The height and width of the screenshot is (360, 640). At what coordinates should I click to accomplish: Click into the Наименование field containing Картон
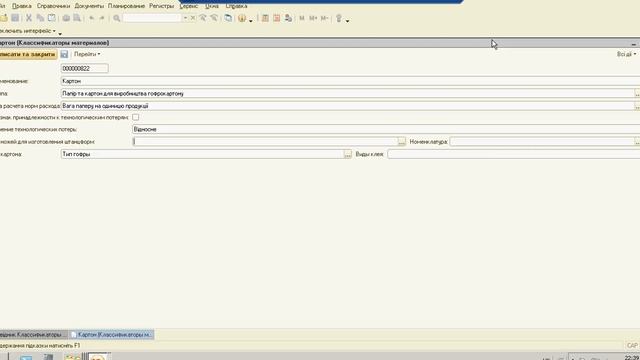pyautogui.click(x=350, y=81)
